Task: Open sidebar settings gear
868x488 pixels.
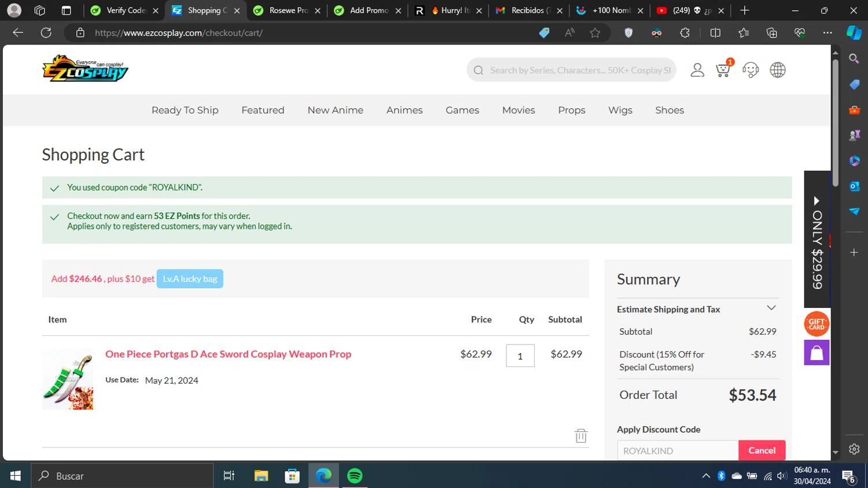Action: click(854, 449)
